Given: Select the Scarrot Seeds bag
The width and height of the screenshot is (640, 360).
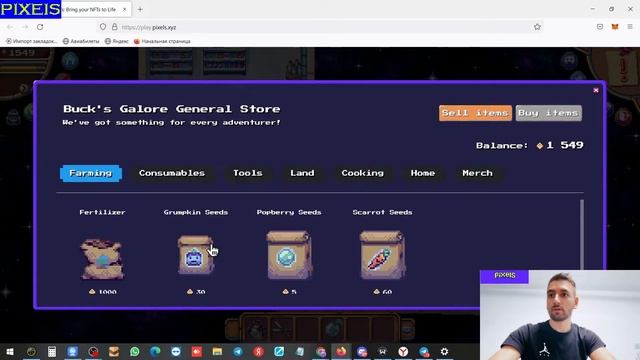Looking at the screenshot, I should (x=382, y=255).
